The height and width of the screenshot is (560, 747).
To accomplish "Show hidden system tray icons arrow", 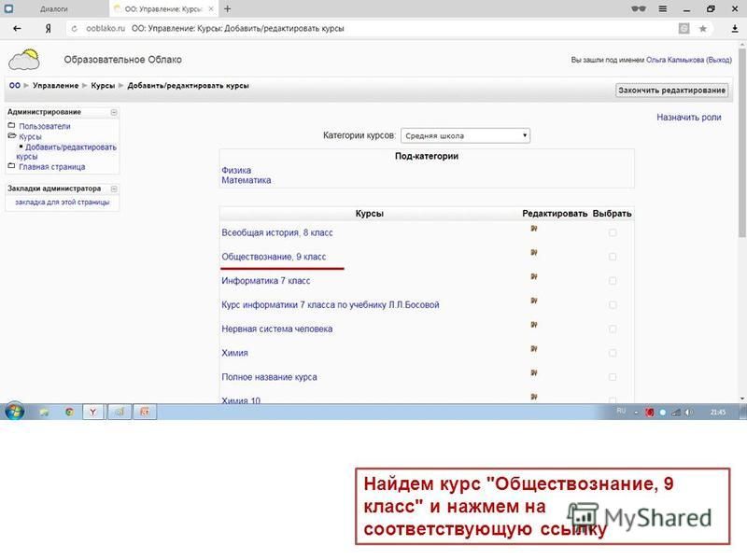I will (636, 413).
